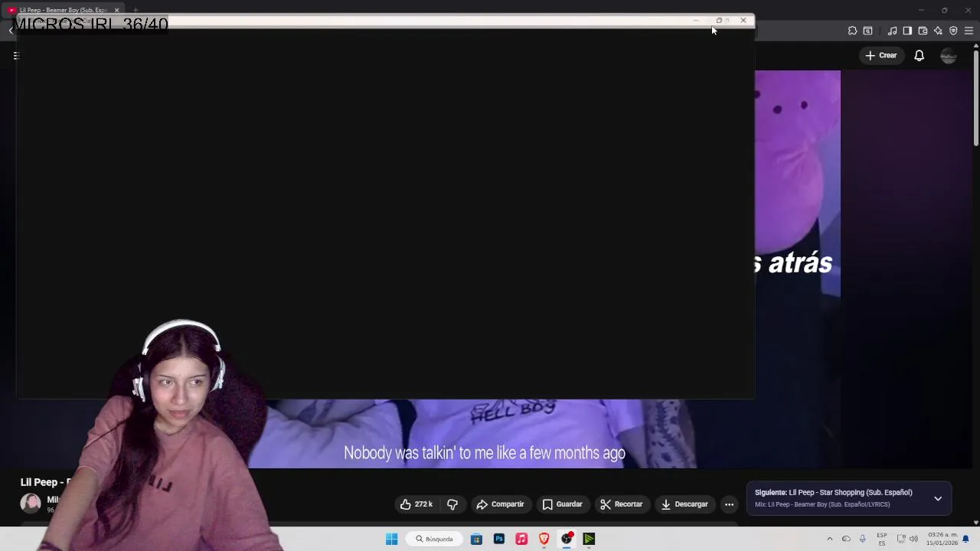Click the microphone tray icon
Screen dimensions: 980x551
coord(862,539)
